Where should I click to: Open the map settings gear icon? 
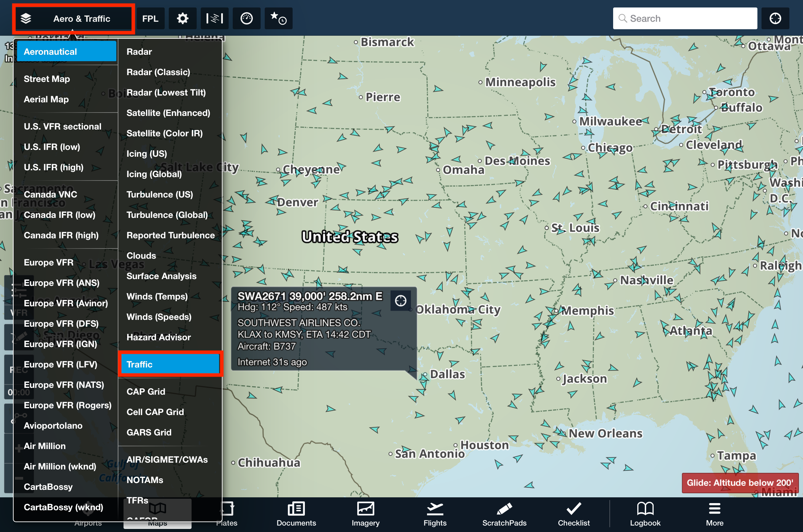pos(182,18)
